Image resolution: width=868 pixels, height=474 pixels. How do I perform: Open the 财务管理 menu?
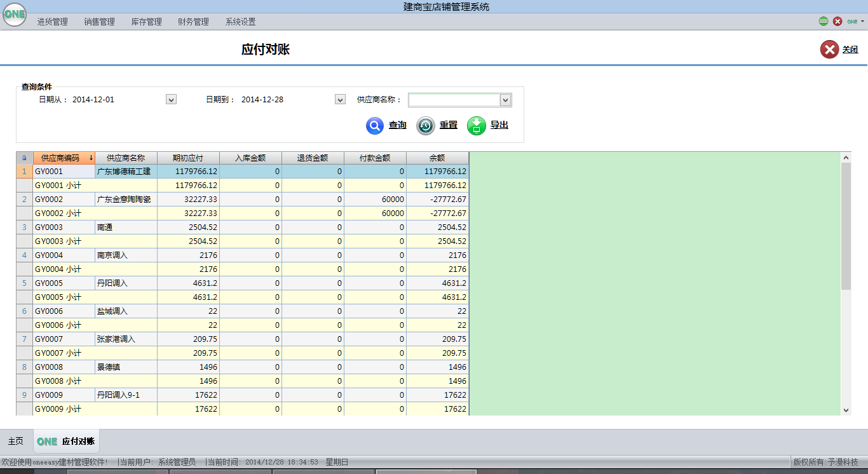click(x=193, y=22)
